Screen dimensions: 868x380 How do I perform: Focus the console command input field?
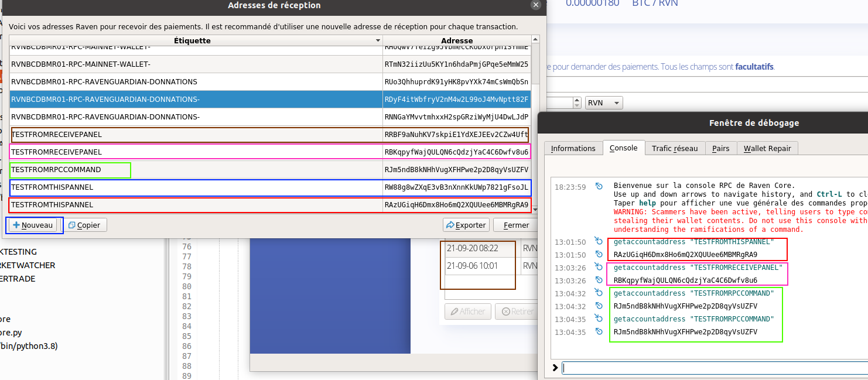pyautogui.click(x=715, y=368)
